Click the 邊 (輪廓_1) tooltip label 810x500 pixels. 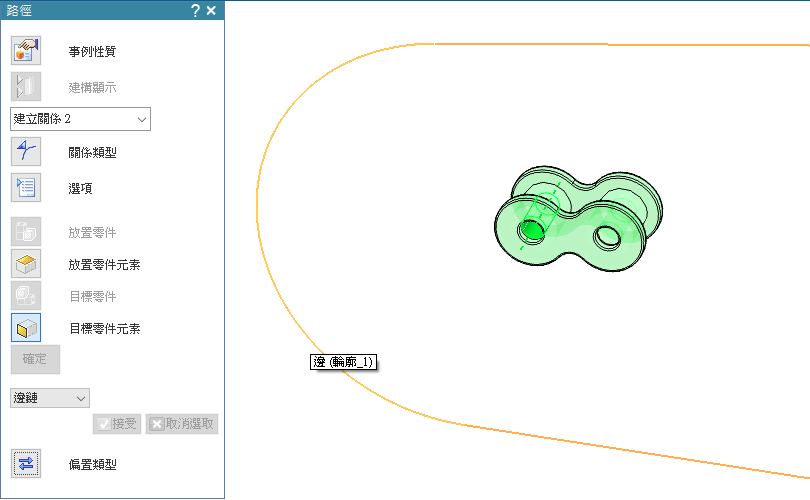344,362
